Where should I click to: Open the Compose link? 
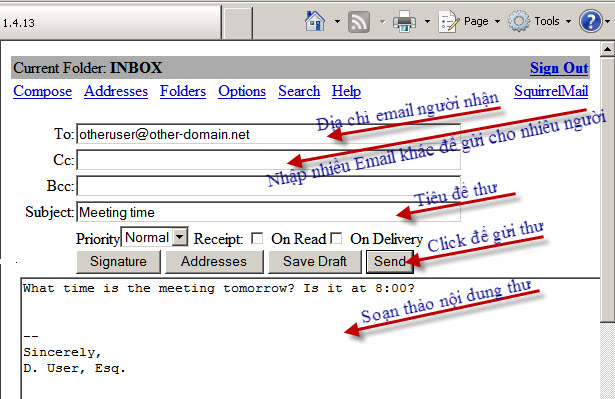click(42, 91)
